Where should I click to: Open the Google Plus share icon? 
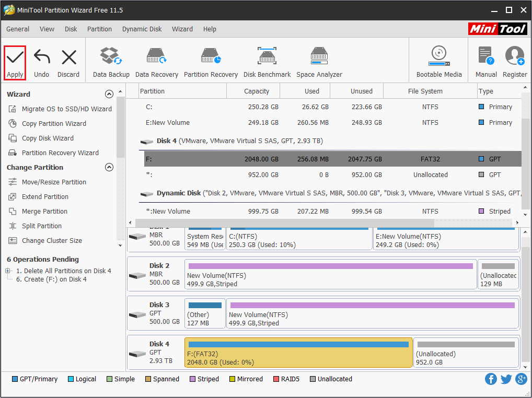pyautogui.click(x=521, y=379)
